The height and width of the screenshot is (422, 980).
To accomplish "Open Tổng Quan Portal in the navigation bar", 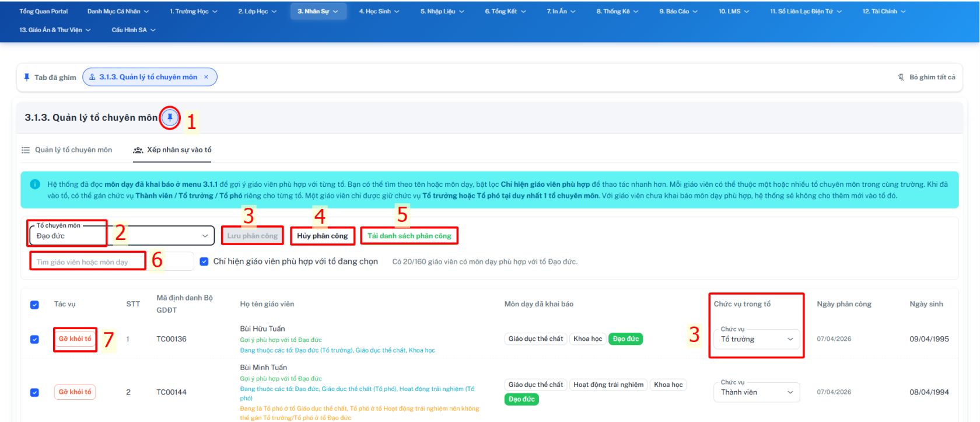I will tap(44, 11).
